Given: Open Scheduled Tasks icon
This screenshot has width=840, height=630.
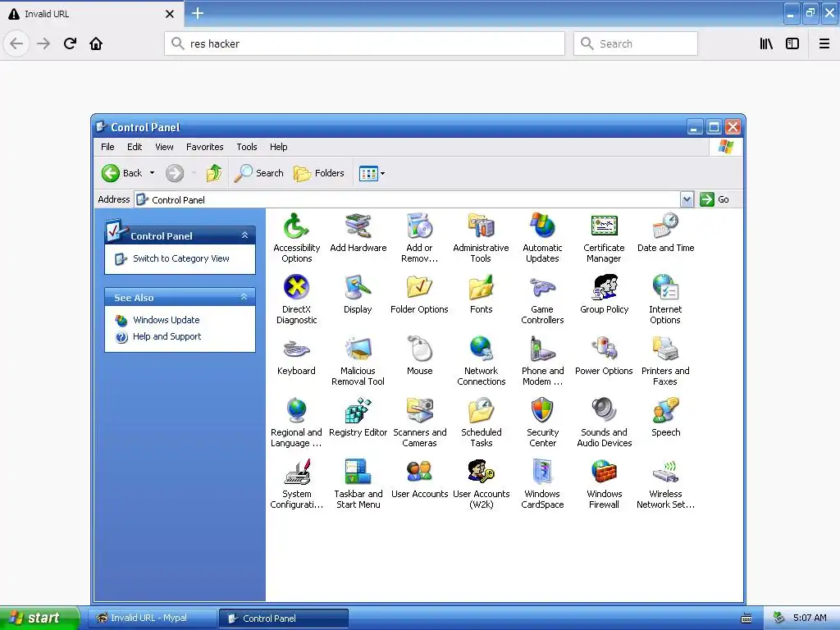Looking at the screenshot, I should pyautogui.click(x=481, y=422).
